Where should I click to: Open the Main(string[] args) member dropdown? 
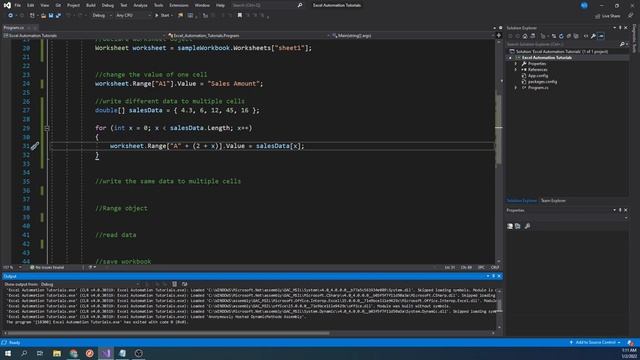[x=413, y=36]
